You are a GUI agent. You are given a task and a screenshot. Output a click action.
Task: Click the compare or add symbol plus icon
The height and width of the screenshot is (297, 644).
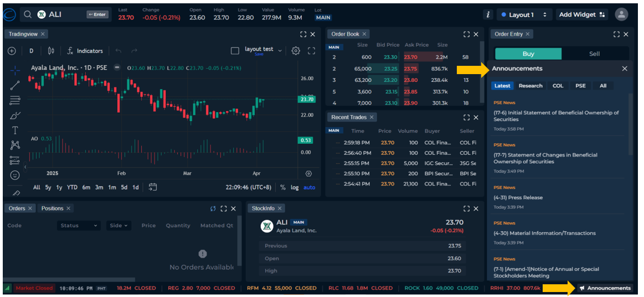click(12, 51)
